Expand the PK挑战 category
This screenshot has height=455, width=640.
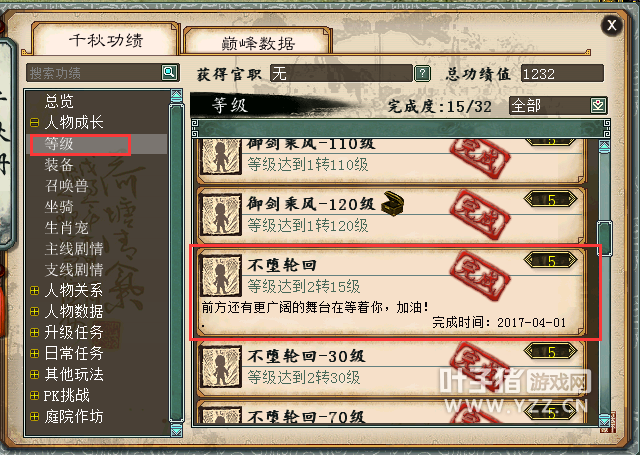click(x=35, y=395)
